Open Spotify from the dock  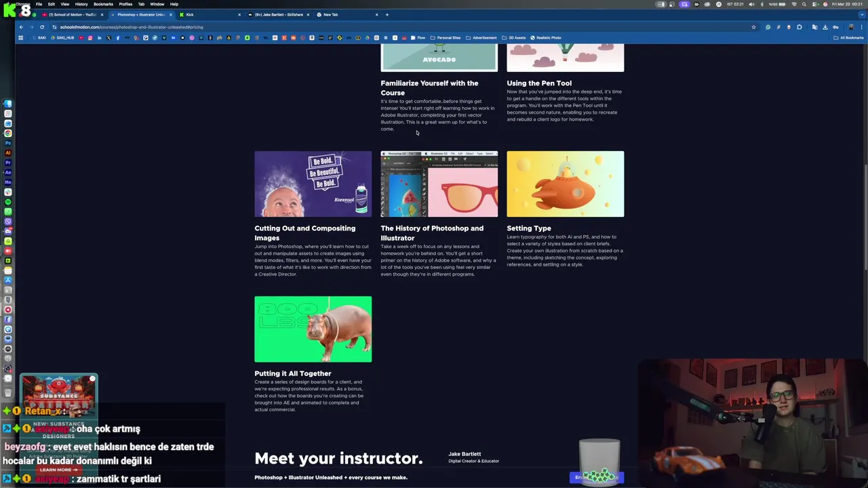coord(8,201)
